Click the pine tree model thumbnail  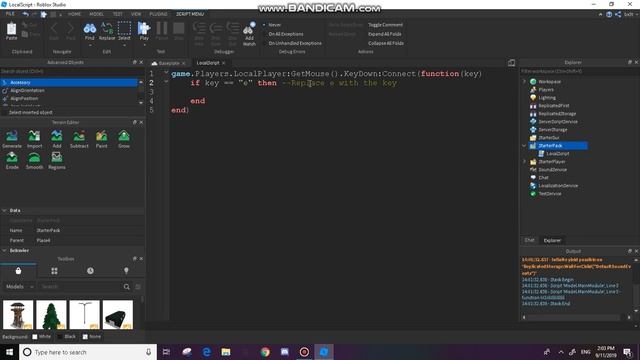[51, 315]
